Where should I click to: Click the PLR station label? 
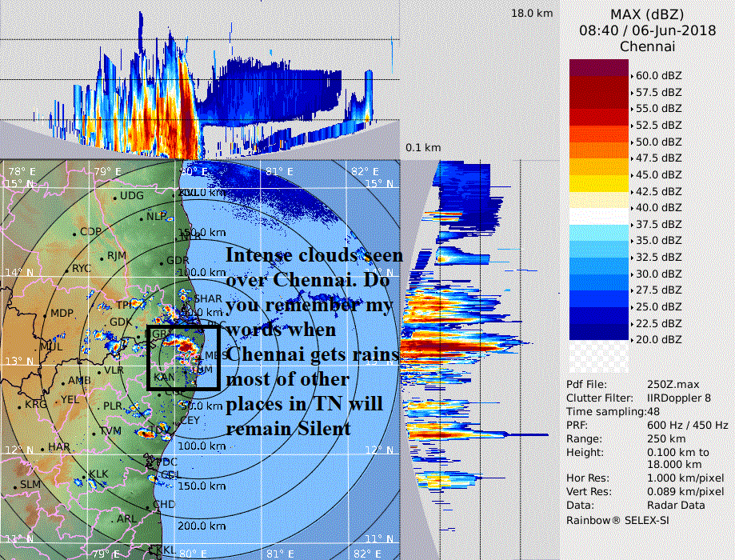pyautogui.click(x=113, y=406)
